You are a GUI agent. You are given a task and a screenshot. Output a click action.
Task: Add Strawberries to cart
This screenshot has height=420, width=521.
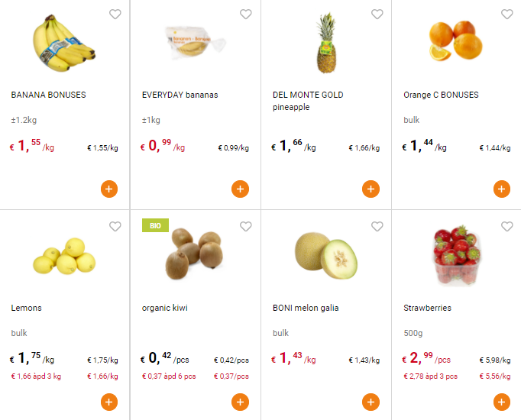pyautogui.click(x=502, y=402)
